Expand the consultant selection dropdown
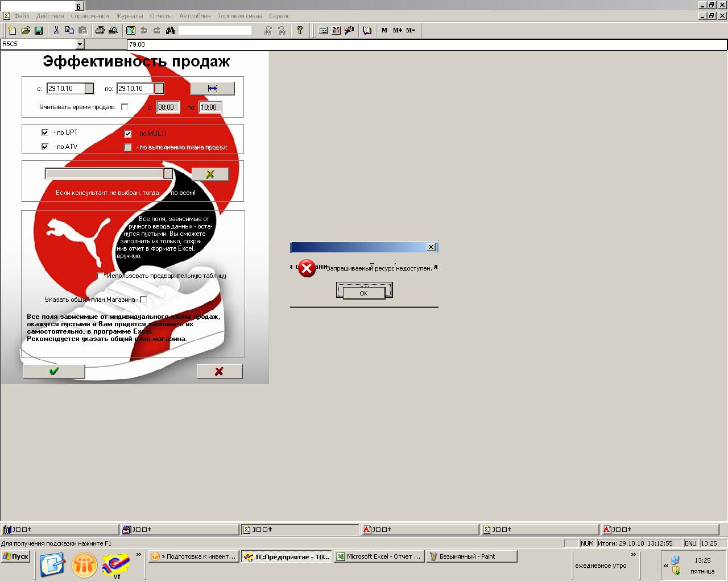The width and height of the screenshot is (728, 582). pyautogui.click(x=168, y=174)
